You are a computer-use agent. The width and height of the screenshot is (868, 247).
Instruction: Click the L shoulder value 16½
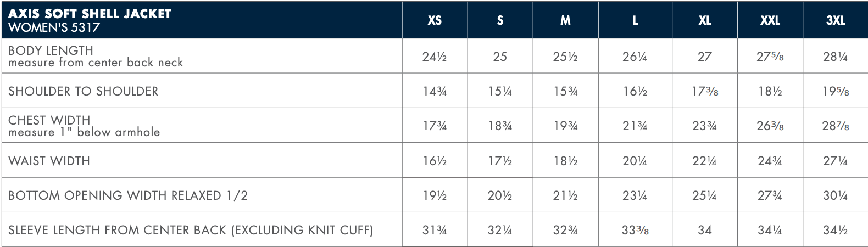click(x=635, y=91)
